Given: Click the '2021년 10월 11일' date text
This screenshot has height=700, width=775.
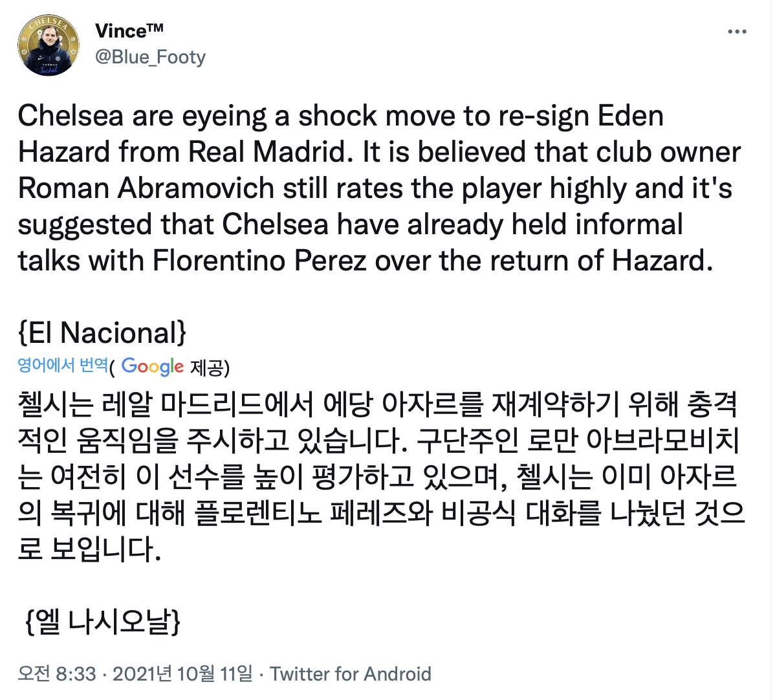Looking at the screenshot, I should point(182,673).
